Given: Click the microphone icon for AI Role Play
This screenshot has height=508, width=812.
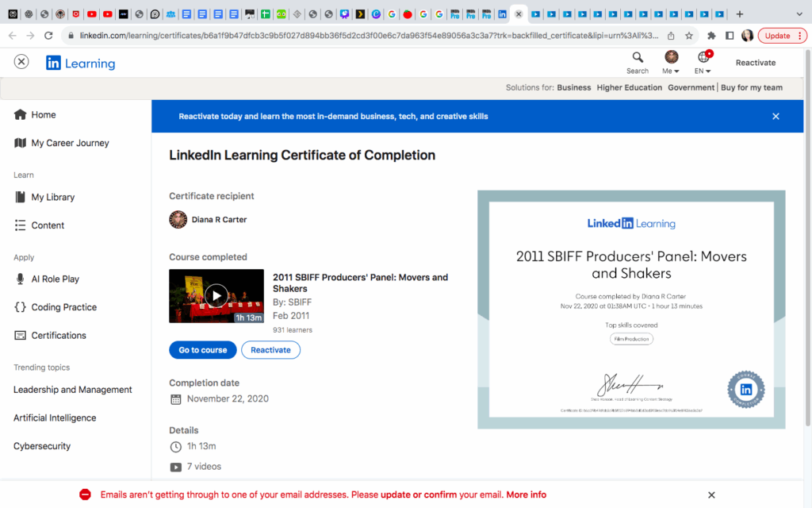Looking at the screenshot, I should (20, 279).
